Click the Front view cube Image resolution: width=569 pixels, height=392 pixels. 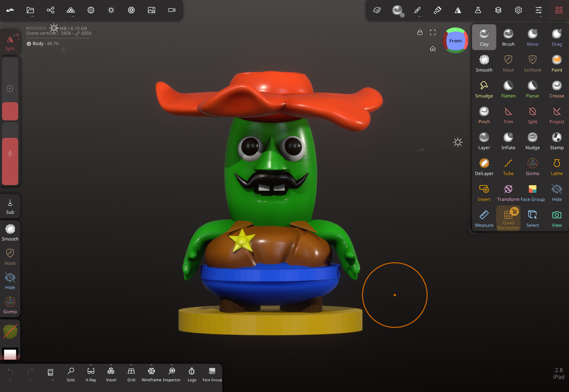coord(455,41)
